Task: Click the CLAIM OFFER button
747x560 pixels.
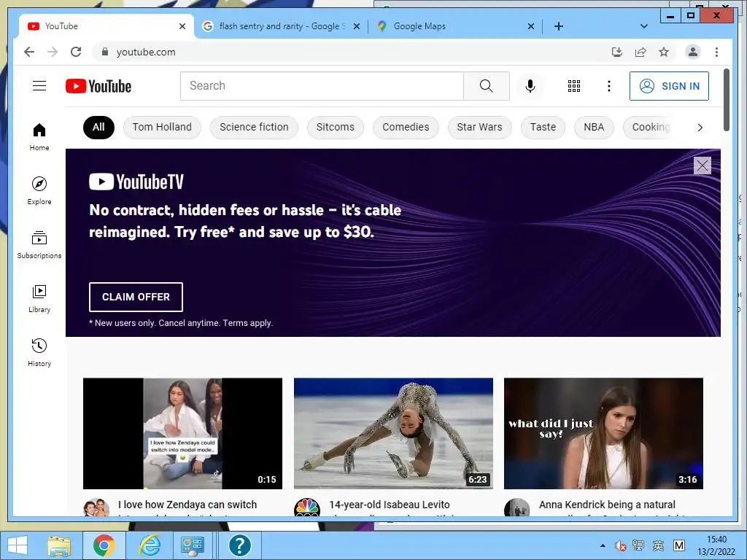Action: [x=136, y=297]
